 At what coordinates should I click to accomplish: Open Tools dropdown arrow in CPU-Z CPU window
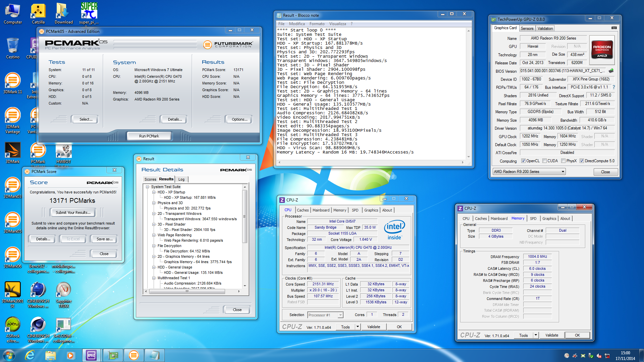click(x=358, y=327)
